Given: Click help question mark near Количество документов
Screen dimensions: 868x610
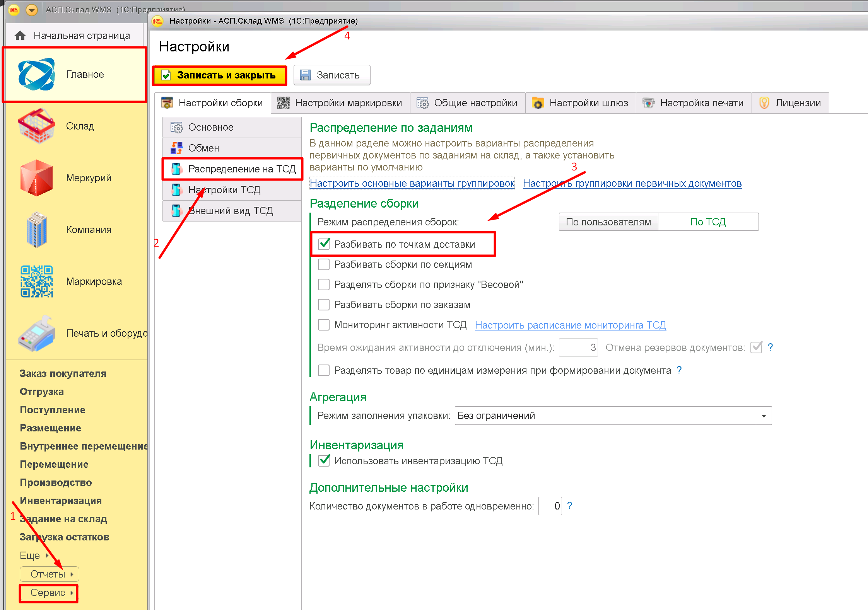Looking at the screenshot, I should pyautogui.click(x=569, y=506).
